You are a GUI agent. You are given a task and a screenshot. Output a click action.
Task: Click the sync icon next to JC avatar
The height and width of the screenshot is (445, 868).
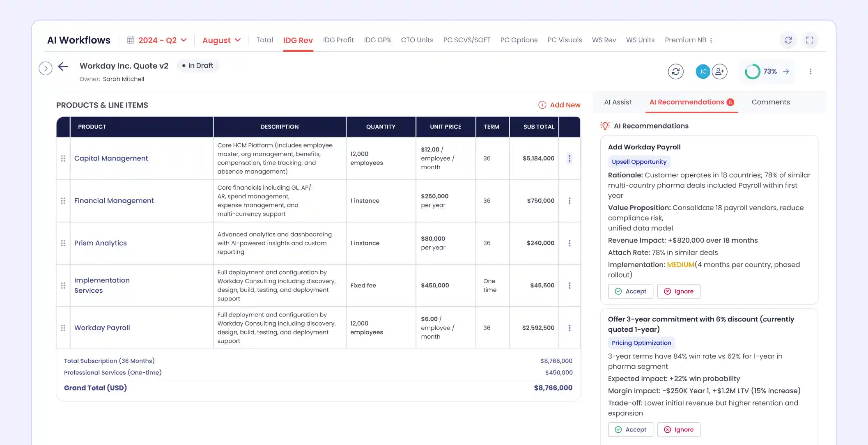click(x=675, y=71)
